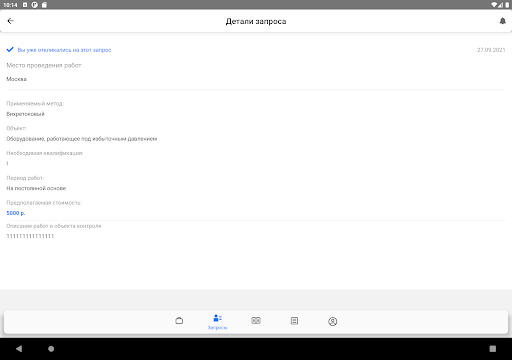Open the user profile icon tab

point(333,321)
